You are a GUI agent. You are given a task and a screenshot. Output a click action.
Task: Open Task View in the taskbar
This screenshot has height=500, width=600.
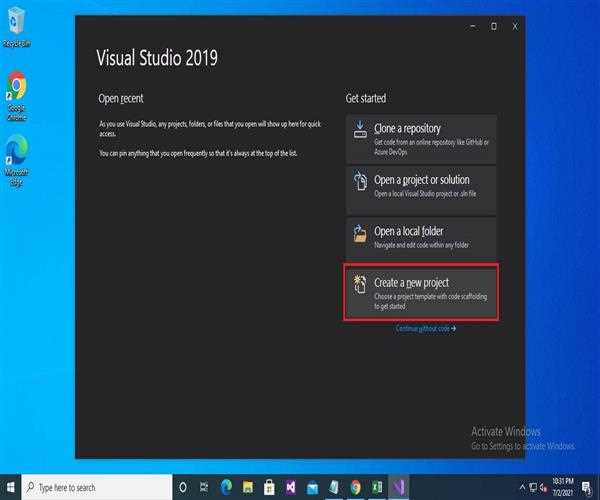[x=204, y=486]
